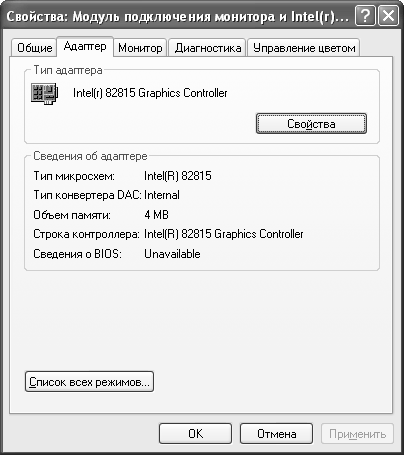Click the Строка контроллера value text
Screen dimensions: 404x455
click(224, 234)
